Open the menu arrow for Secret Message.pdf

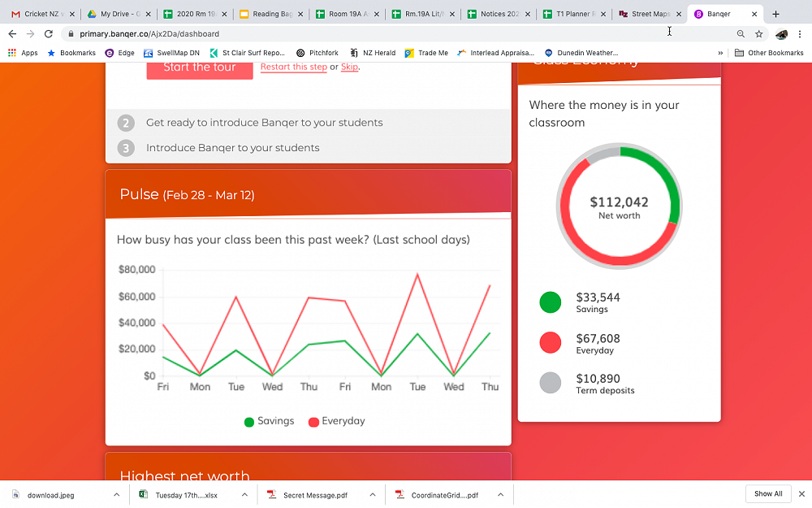point(372,494)
